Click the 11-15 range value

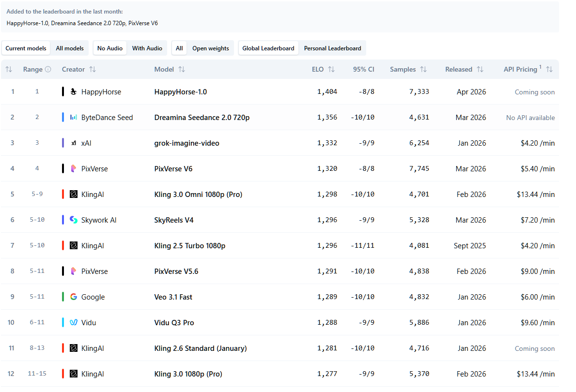(37, 374)
